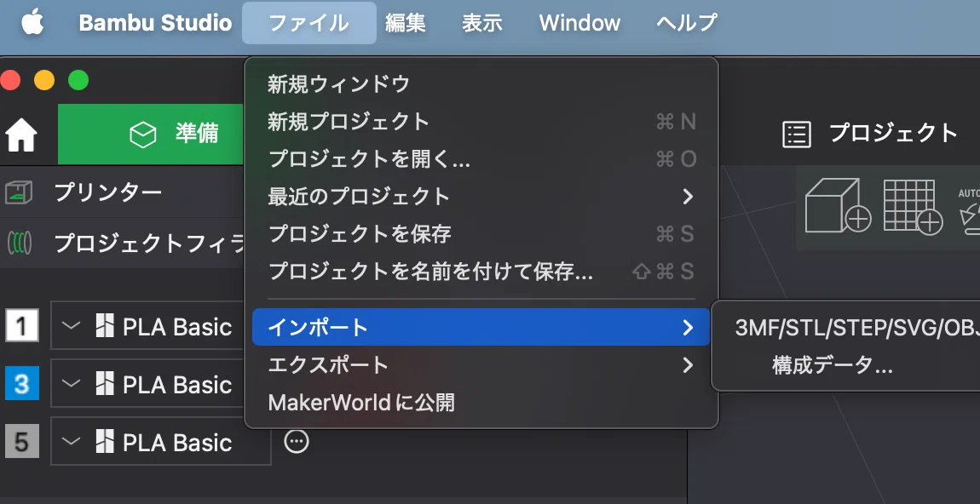Expand the 最近のプロジェクト submenu
This screenshot has width=980, height=504.
pyautogui.click(x=481, y=197)
